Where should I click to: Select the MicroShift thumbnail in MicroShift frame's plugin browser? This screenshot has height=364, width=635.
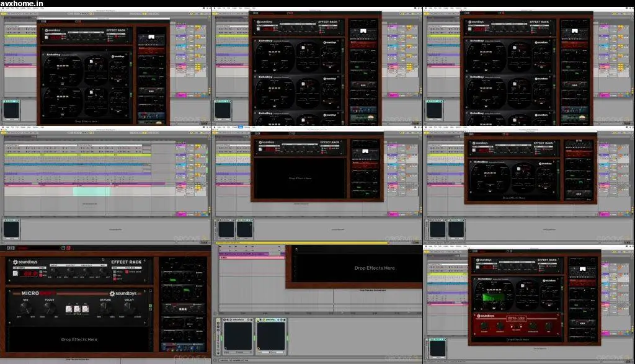pyautogui.click(x=184, y=308)
